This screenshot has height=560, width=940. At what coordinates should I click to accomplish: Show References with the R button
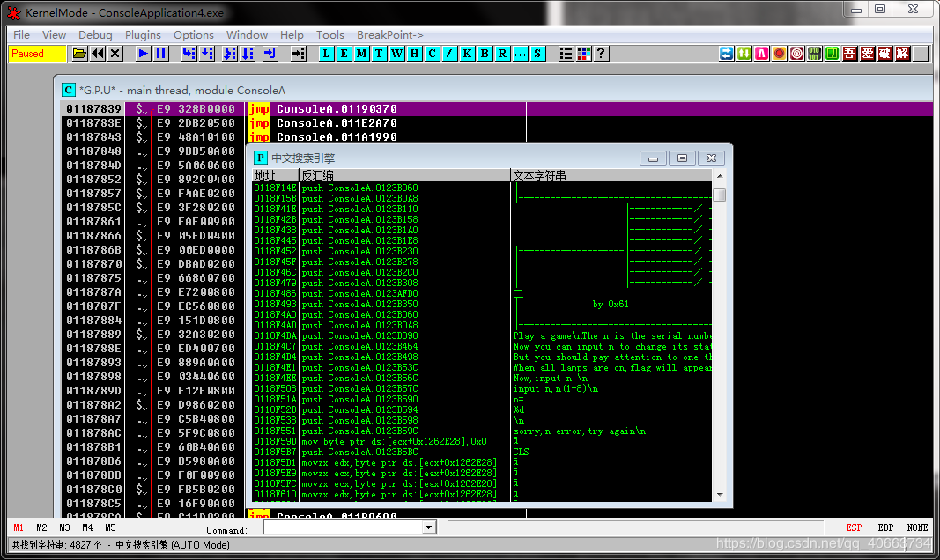click(x=502, y=54)
